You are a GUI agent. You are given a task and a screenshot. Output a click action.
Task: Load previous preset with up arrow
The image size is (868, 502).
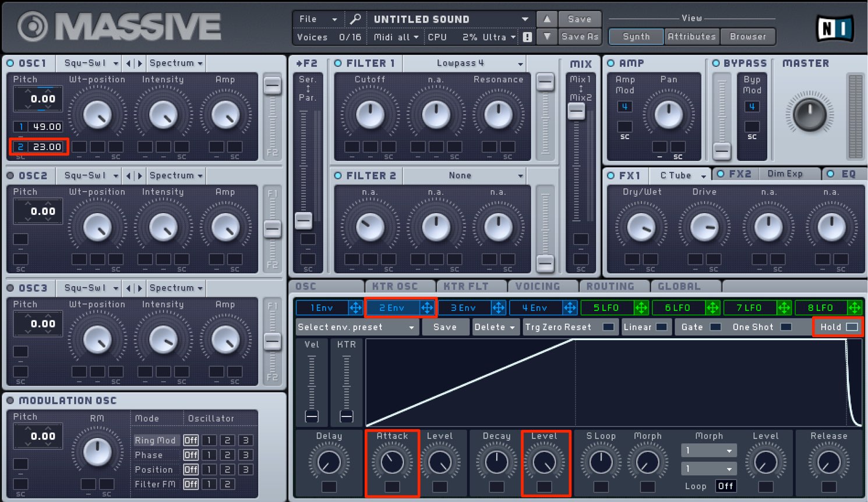[546, 19]
